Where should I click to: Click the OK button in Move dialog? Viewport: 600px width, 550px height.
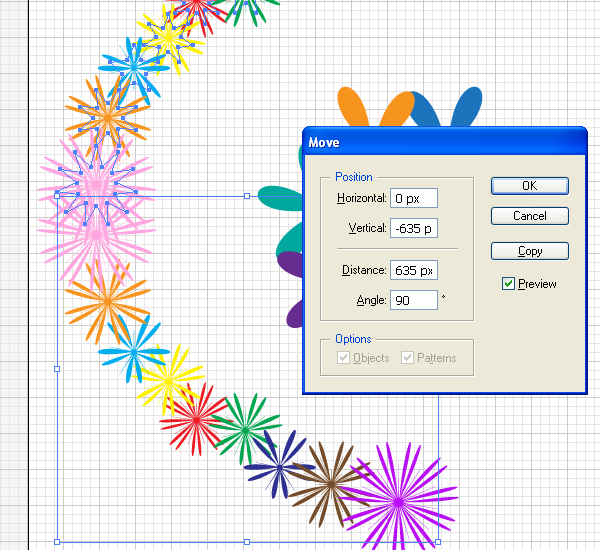click(x=529, y=186)
